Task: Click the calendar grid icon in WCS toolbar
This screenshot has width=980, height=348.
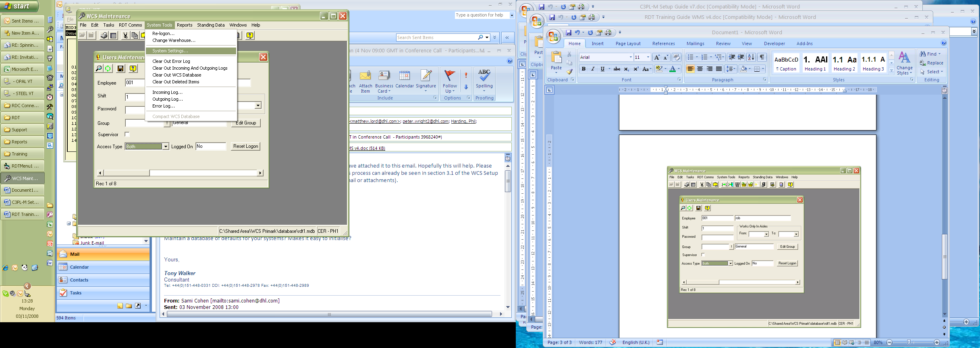Action: [x=114, y=35]
